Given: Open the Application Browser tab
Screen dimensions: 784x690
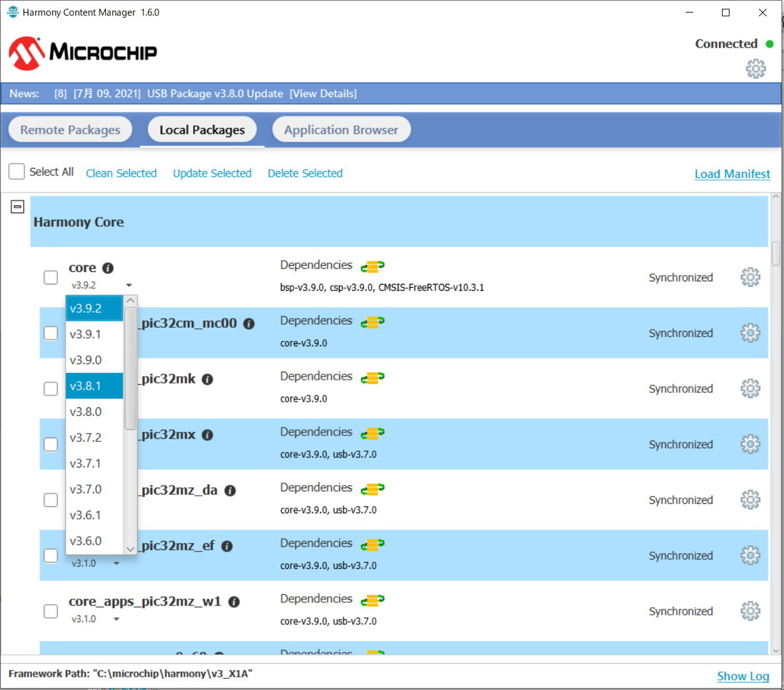Looking at the screenshot, I should click(x=341, y=130).
